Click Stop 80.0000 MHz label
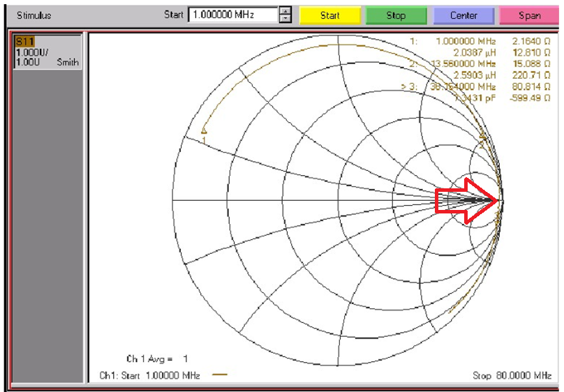 (512, 375)
